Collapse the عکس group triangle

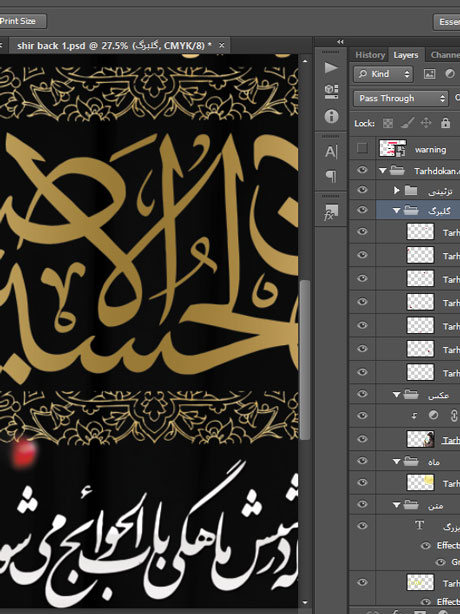[x=397, y=395]
